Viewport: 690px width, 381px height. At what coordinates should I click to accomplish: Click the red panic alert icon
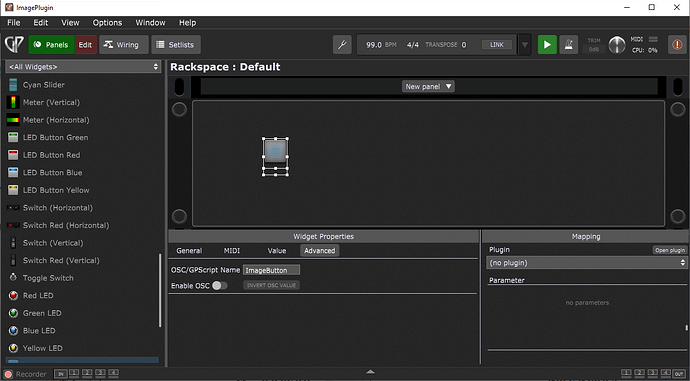click(x=677, y=45)
